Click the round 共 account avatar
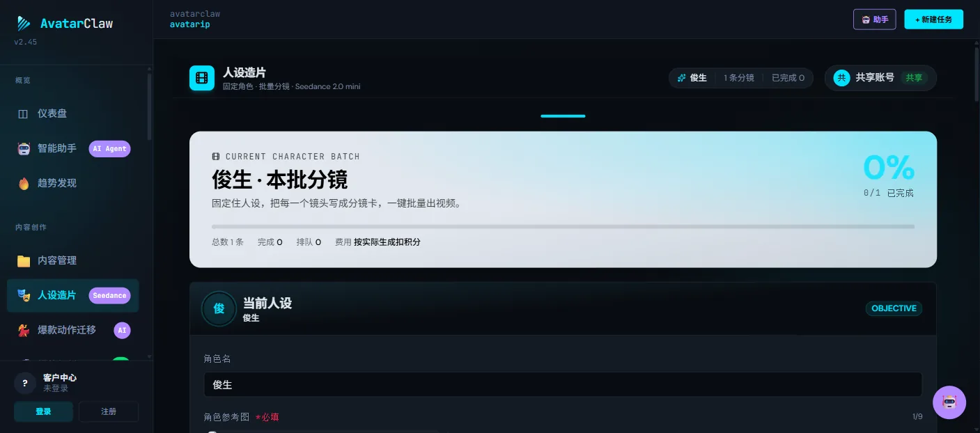This screenshot has height=433, width=980. (x=842, y=78)
